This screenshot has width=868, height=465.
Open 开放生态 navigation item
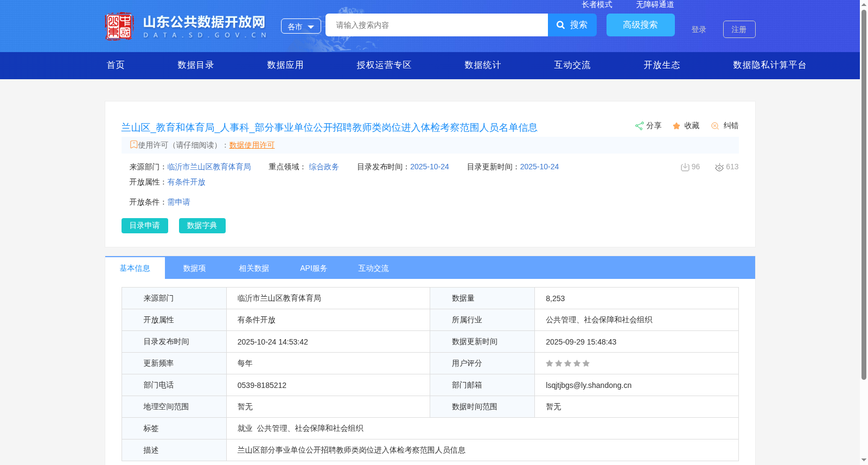tap(662, 65)
